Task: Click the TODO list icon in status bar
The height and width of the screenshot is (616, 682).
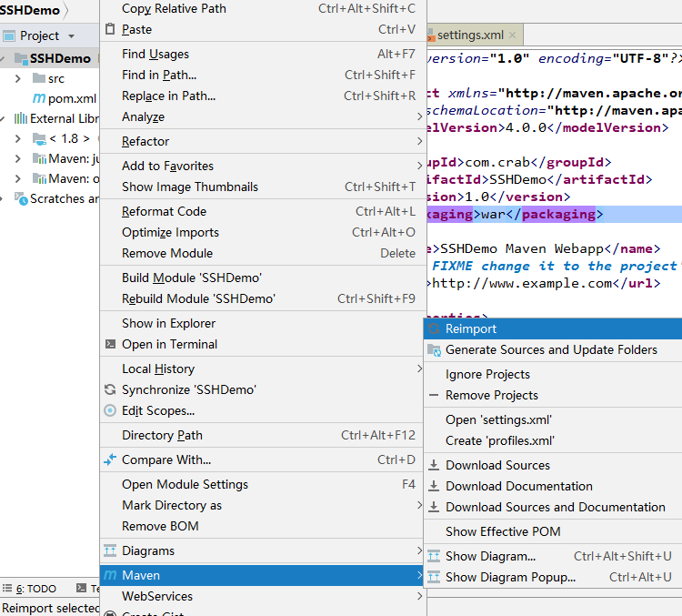Action: pos(7,589)
